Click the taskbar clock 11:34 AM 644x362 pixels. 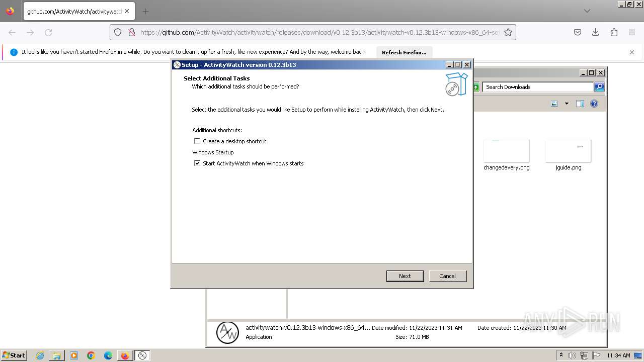(618, 355)
